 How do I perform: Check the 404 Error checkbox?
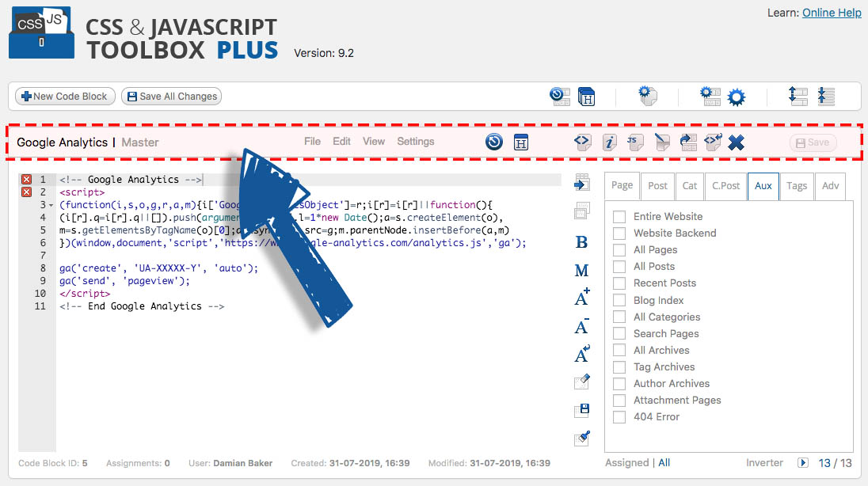[x=619, y=416]
